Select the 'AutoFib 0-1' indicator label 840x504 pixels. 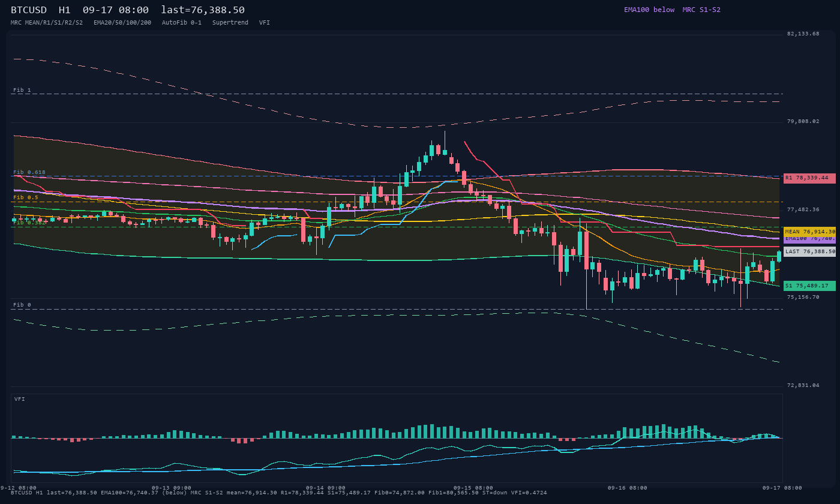[x=182, y=22]
